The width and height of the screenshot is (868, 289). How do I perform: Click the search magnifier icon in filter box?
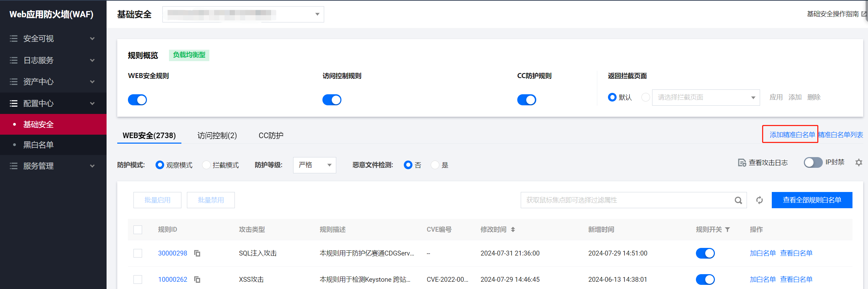click(x=738, y=200)
